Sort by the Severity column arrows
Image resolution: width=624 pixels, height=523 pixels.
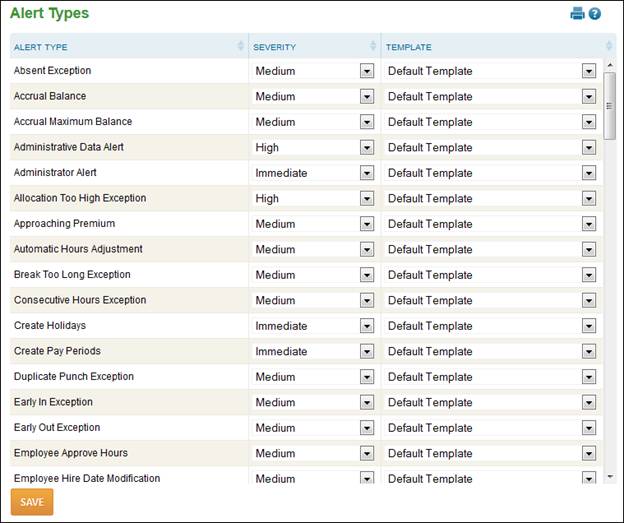373,46
